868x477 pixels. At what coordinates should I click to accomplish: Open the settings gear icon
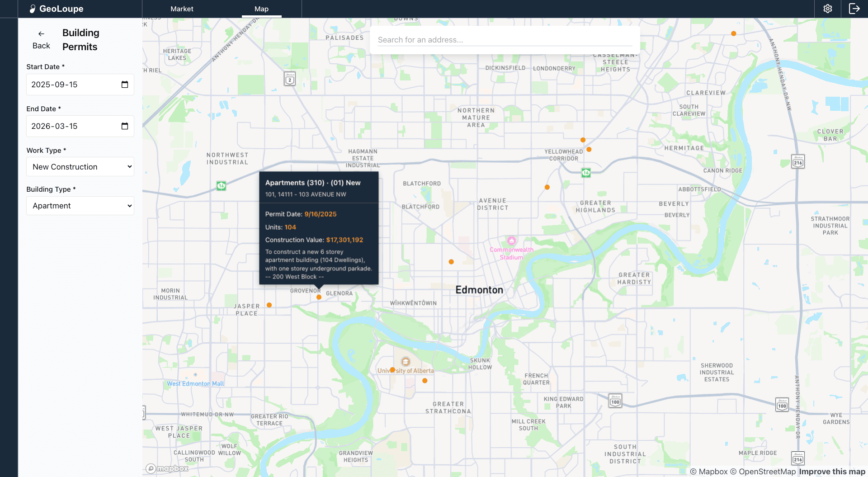click(x=827, y=9)
